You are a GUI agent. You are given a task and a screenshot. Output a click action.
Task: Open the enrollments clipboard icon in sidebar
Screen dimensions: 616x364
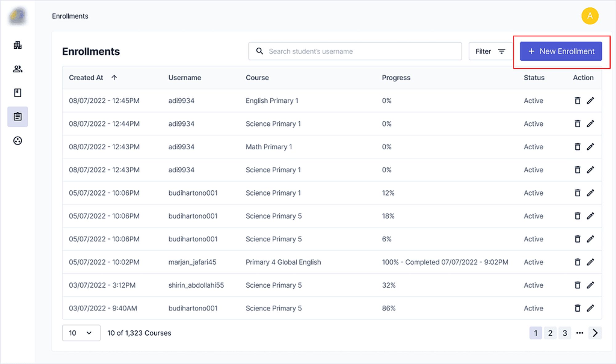point(18,117)
